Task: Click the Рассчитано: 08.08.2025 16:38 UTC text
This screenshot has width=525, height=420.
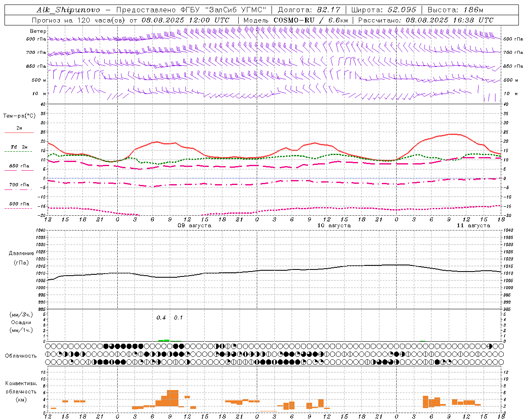Action: click(x=426, y=20)
